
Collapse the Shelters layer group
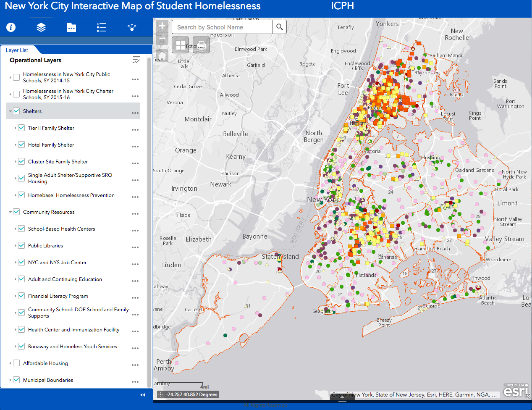point(10,111)
